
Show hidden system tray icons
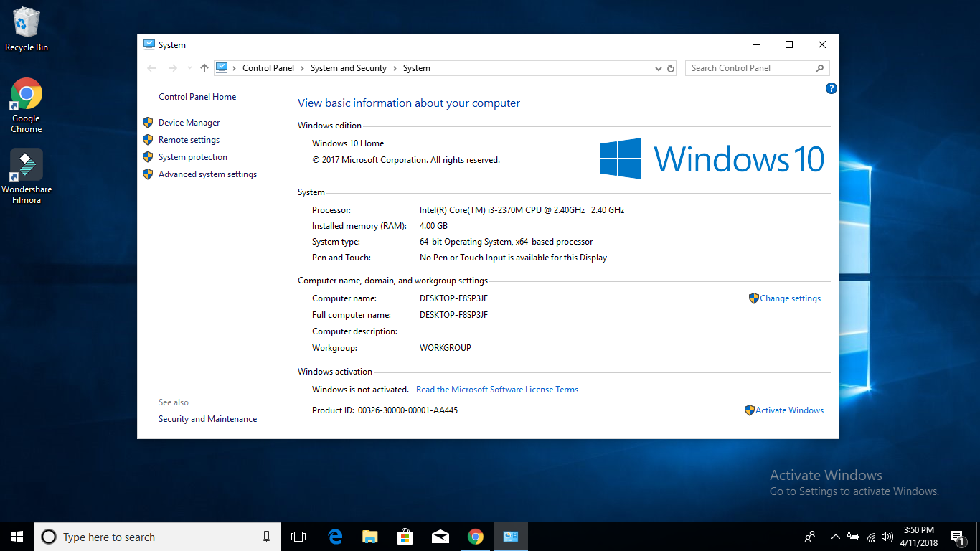835,537
